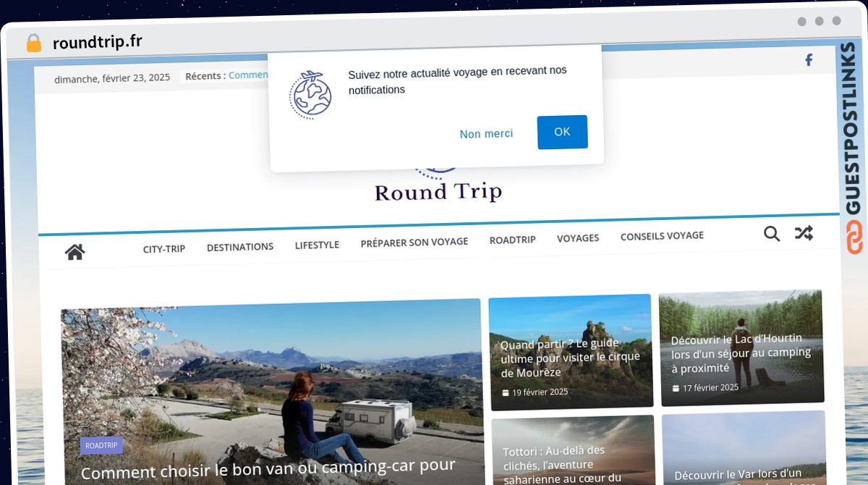Open the CITY-TRIP menu item

(x=164, y=248)
